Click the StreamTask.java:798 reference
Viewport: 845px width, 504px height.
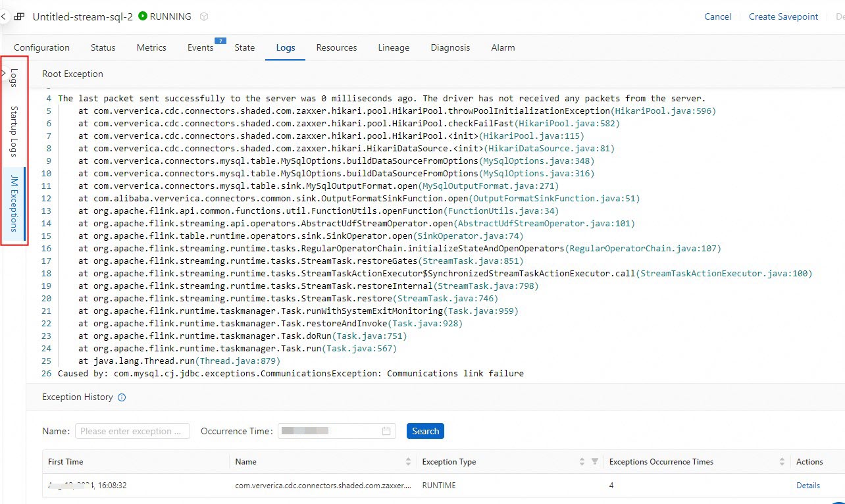[x=486, y=286]
